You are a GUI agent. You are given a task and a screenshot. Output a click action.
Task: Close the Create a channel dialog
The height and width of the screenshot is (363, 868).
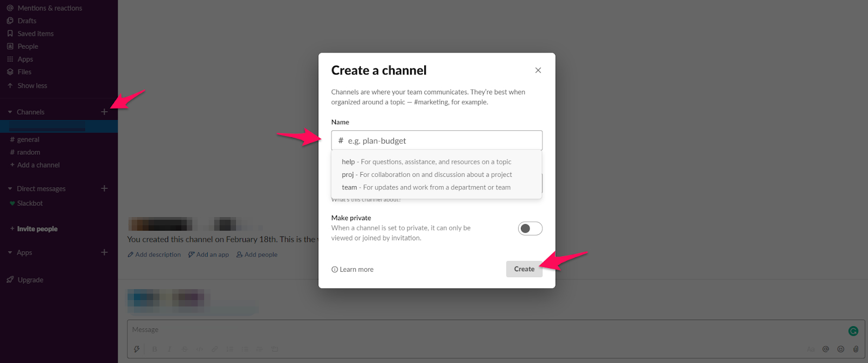538,71
